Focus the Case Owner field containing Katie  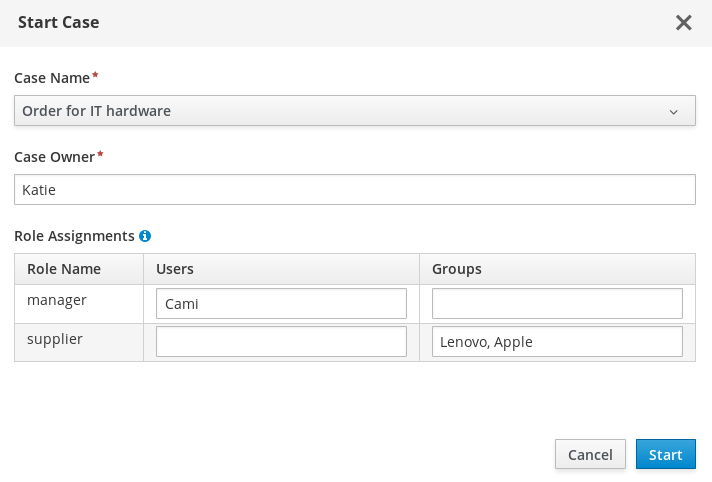[x=355, y=189]
